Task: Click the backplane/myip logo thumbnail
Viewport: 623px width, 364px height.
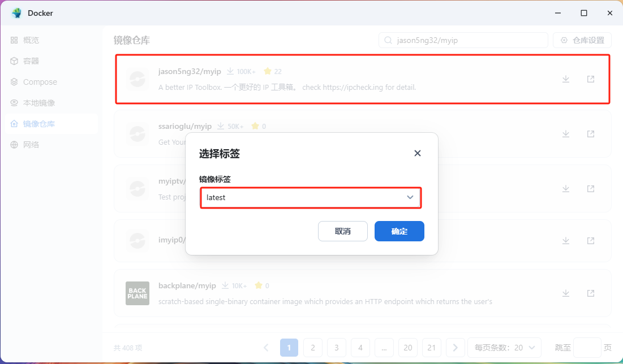Action: tap(138, 293)
